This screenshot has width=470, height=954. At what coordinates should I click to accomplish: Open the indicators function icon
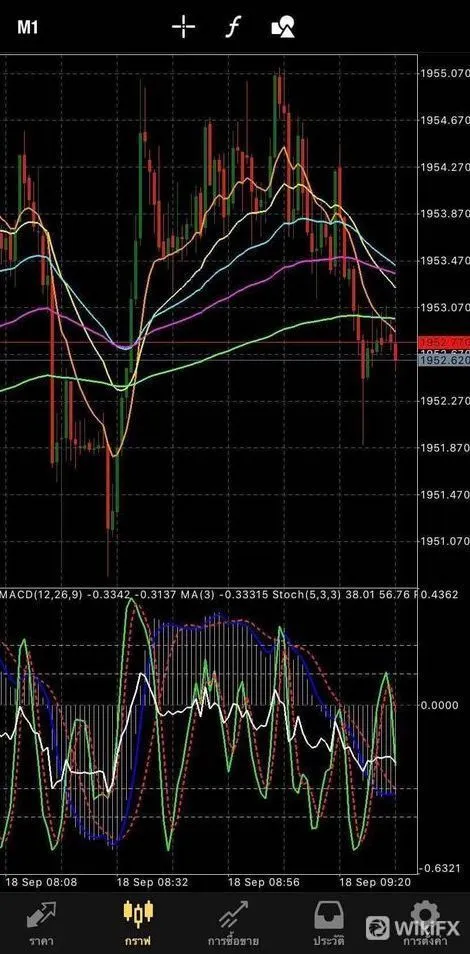233,27
